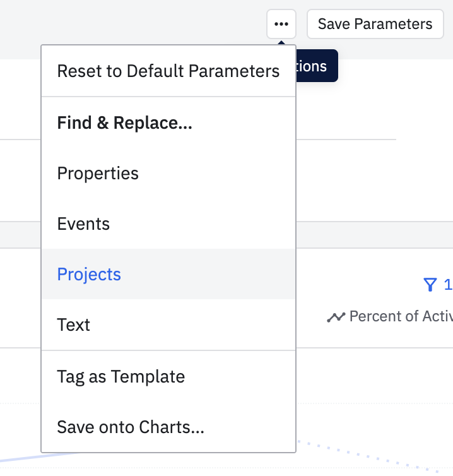Click the Find & Replace... menu heading
The height and width of the screenshot is (476, 453).
124,123
